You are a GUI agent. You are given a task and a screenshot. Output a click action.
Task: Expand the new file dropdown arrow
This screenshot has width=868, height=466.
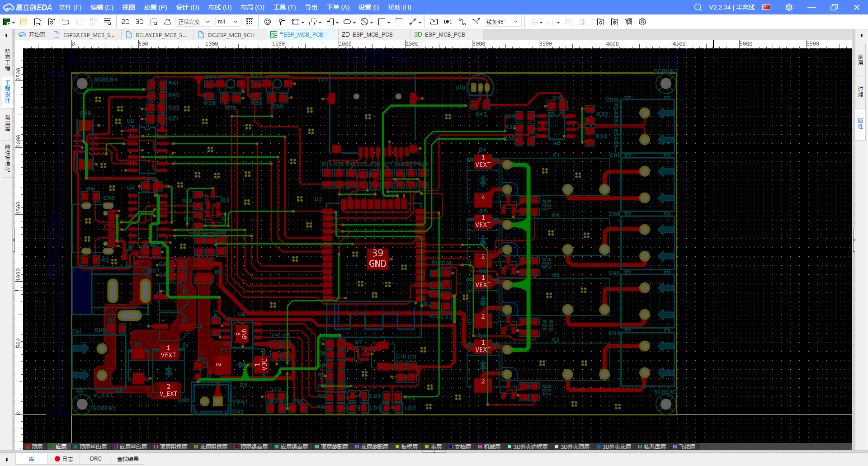[x=14, y=22]
